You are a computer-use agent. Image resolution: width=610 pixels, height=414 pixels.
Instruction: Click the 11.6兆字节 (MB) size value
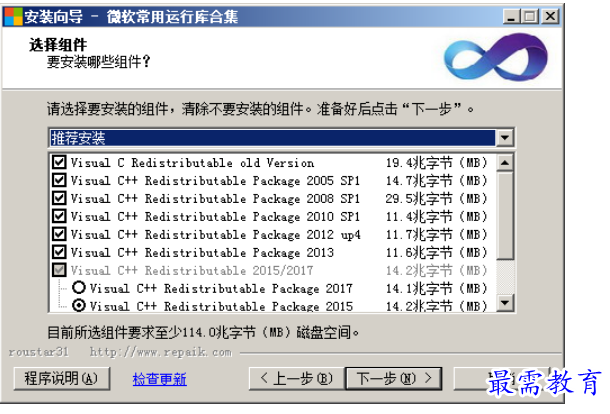436,253
